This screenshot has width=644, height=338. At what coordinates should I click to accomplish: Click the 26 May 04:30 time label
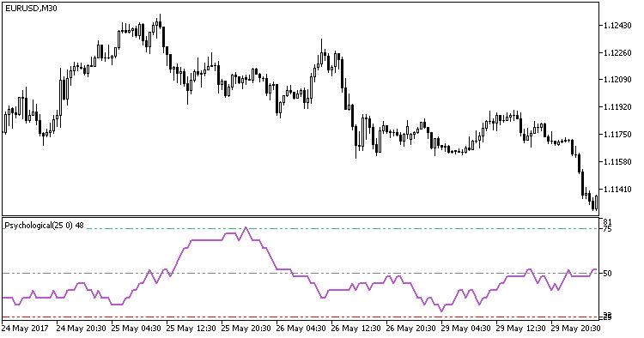pyautogui.click(x=301, y=329)
